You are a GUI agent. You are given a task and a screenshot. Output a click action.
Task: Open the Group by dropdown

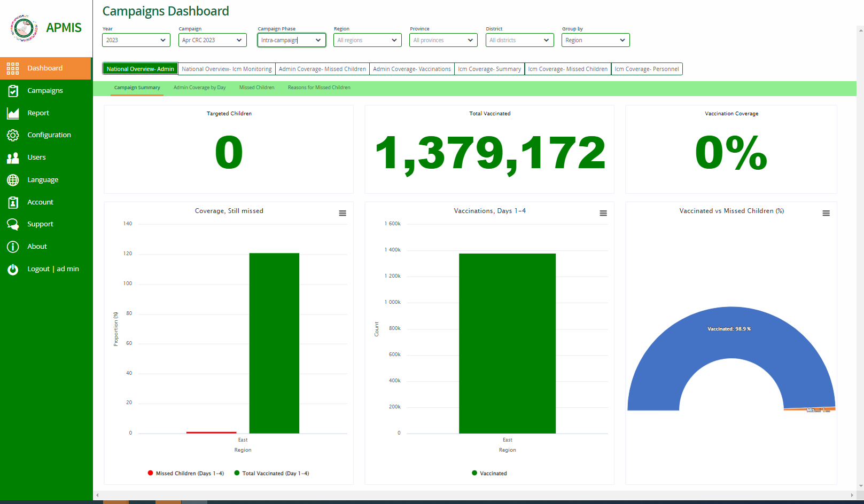click(x=595, y=40)
